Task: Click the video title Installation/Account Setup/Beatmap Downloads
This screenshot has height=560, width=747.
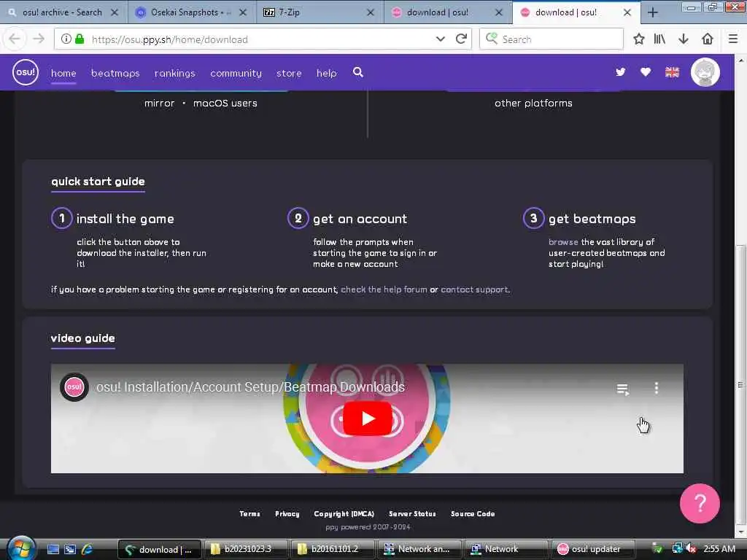Action: 251,387
